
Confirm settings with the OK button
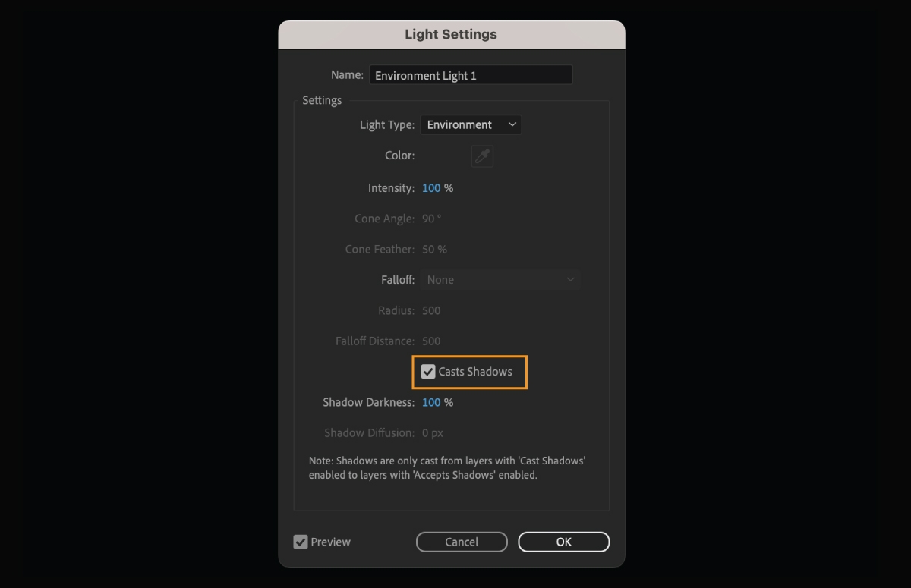[x=563, y=542]
